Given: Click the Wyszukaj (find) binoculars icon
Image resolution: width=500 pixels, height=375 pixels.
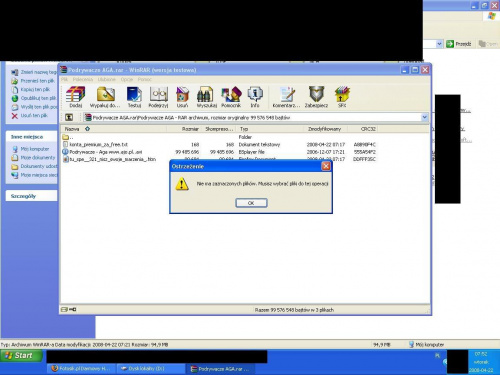Looking at the screenshot, I should (206, 97).
